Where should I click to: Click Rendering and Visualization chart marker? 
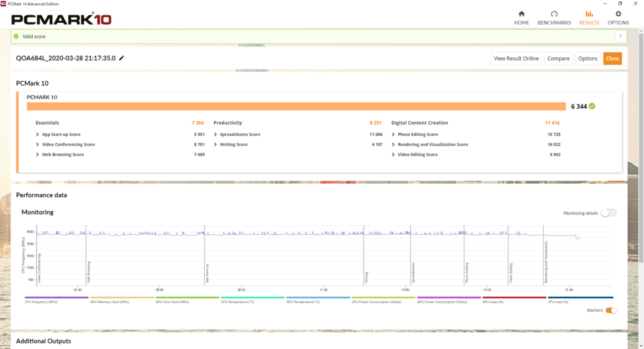546,262
